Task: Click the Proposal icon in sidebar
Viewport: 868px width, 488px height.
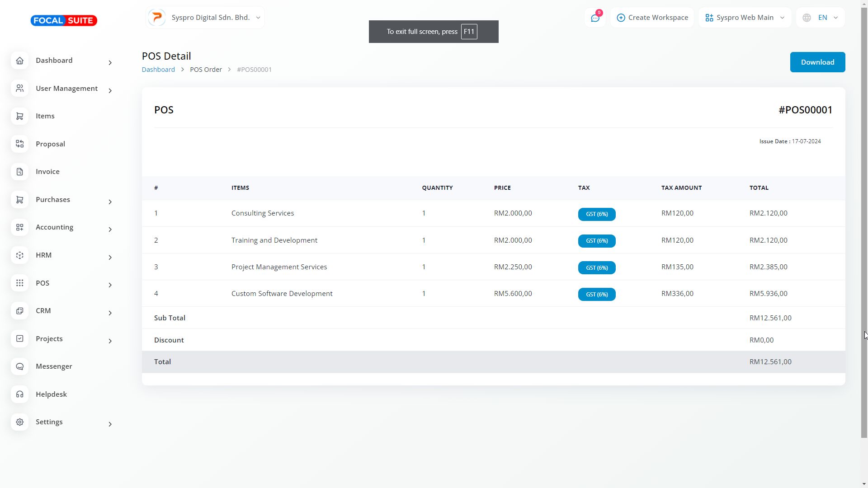Action: [19, 144]
